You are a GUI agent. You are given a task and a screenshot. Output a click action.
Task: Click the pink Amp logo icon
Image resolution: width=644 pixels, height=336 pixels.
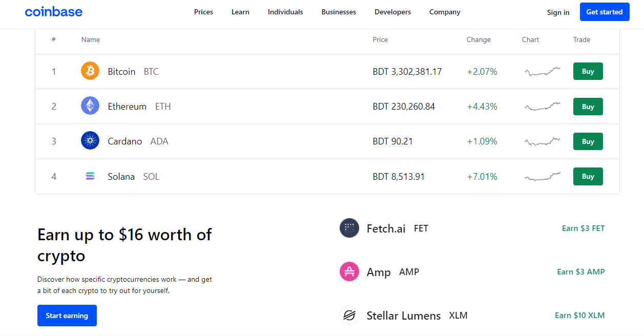click(349, 271)
